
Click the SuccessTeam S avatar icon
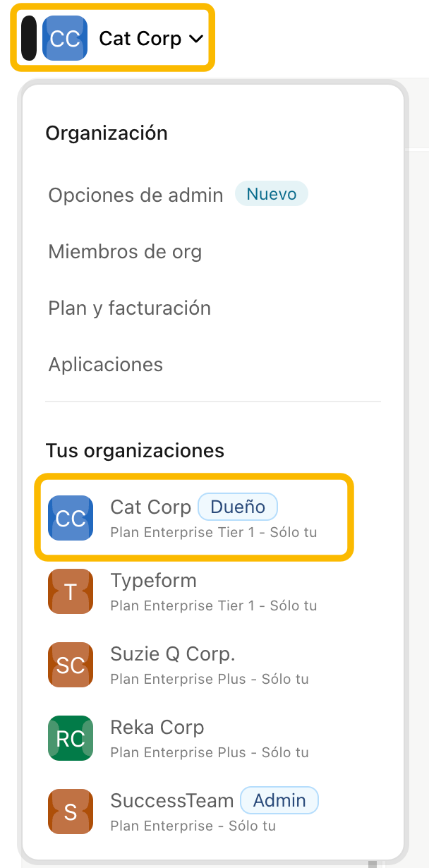click(71, 812)
